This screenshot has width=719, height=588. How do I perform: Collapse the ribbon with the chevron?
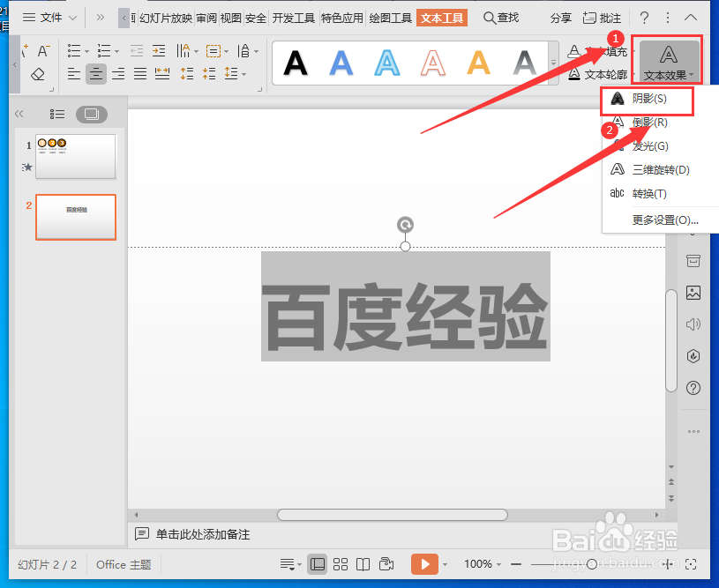point(691,18)
